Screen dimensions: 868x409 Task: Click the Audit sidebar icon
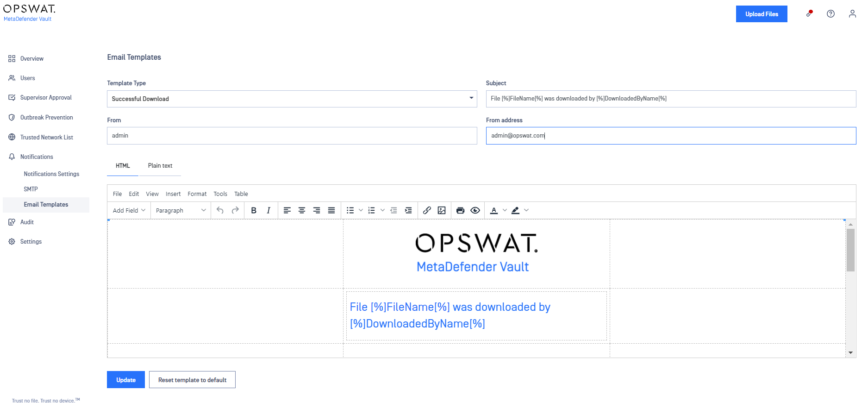tap(12, 222)
